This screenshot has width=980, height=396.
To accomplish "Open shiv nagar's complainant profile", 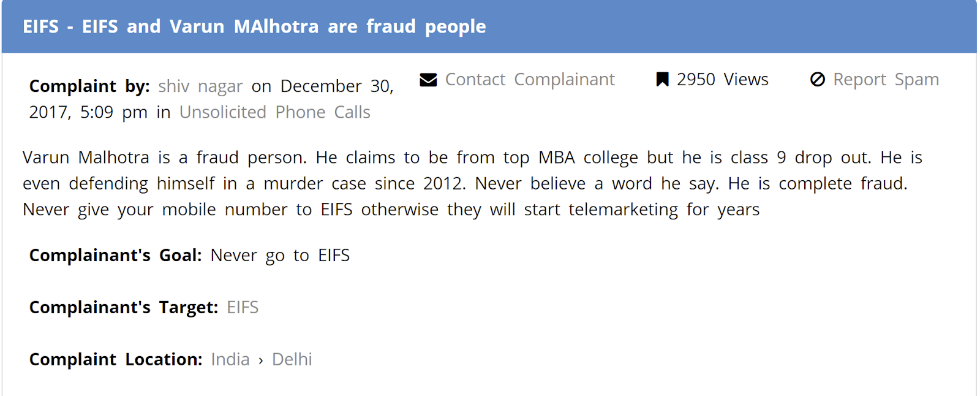I will pyautogui.click(x=200, y=86).
